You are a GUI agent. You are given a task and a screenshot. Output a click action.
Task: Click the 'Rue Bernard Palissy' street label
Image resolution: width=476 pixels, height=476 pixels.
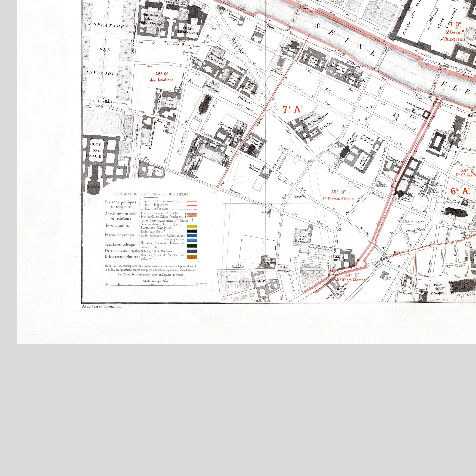click(412, 230)
